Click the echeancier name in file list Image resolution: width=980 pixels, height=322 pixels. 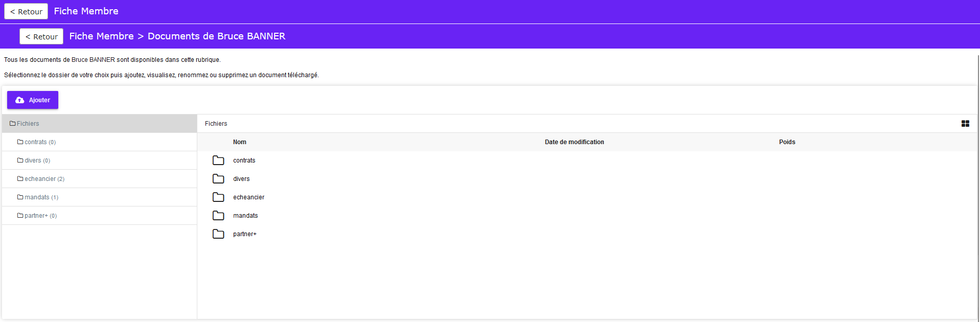tap(248, 197)
